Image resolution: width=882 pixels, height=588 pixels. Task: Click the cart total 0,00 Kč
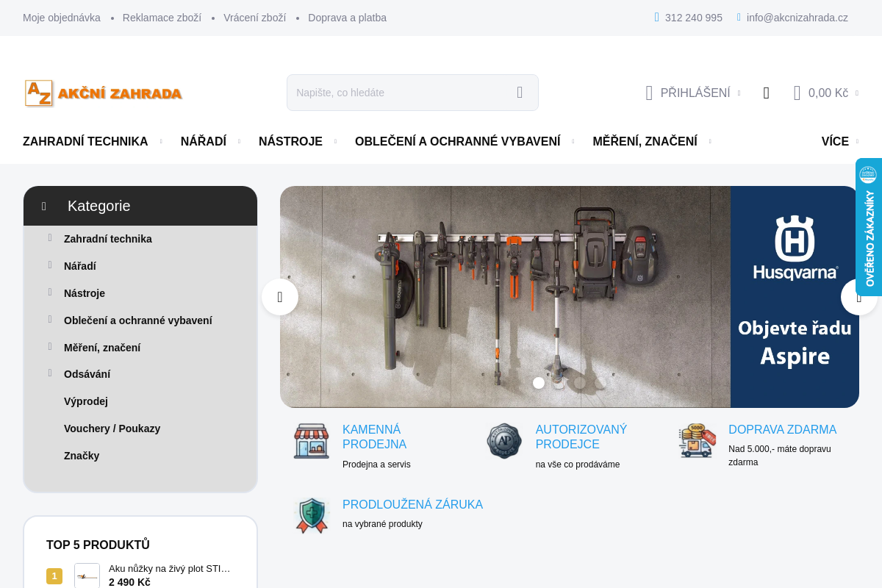point(828,93)
